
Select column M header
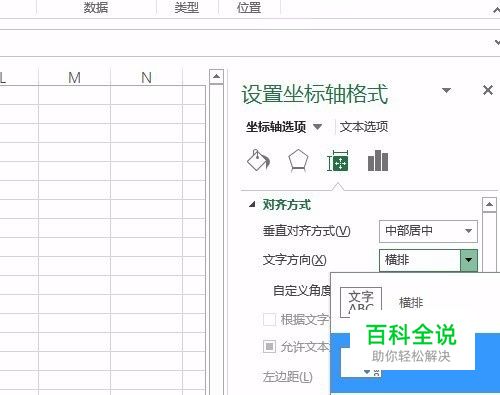(x=74, y=78)
